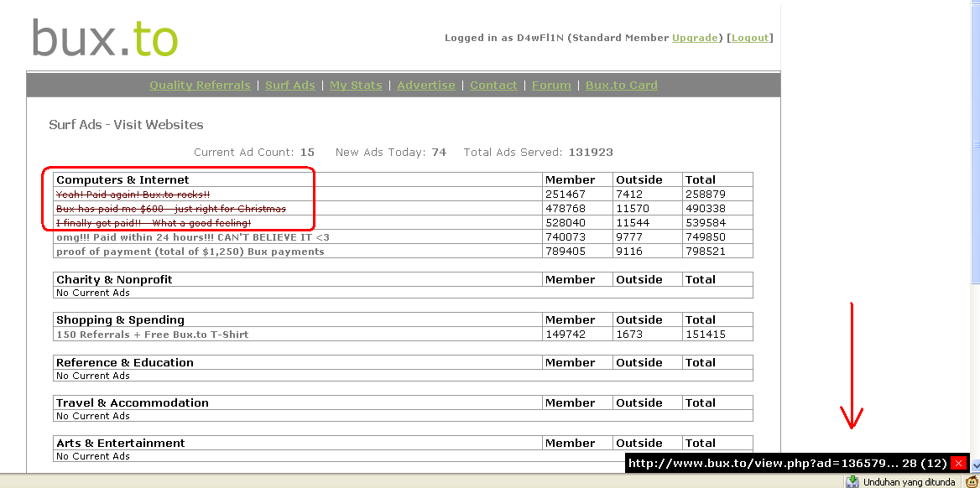Click member count 251467
Screen dimensions: 980x488
(x=566, y=195)
